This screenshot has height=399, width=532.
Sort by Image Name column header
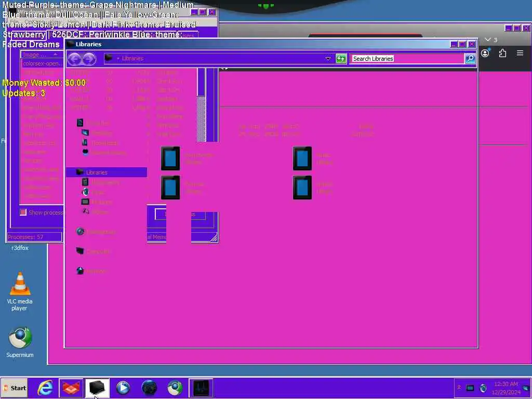point(42,55)
